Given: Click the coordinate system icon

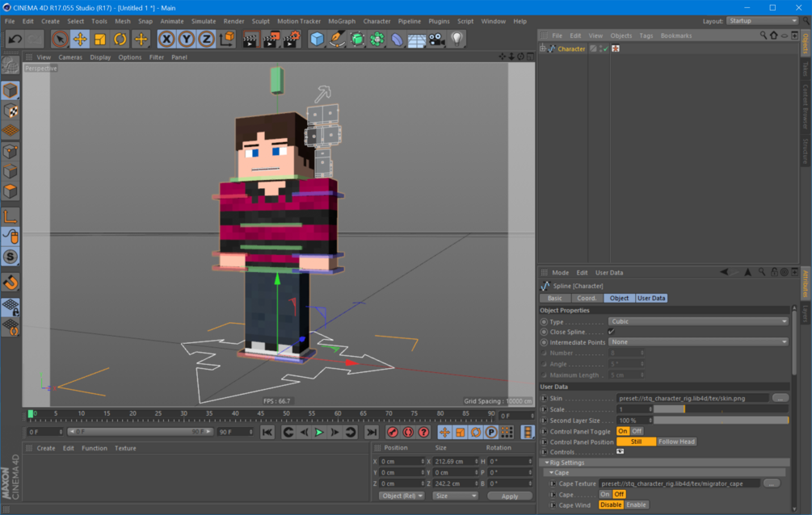Looking at the screenshot, I should 227,39.
